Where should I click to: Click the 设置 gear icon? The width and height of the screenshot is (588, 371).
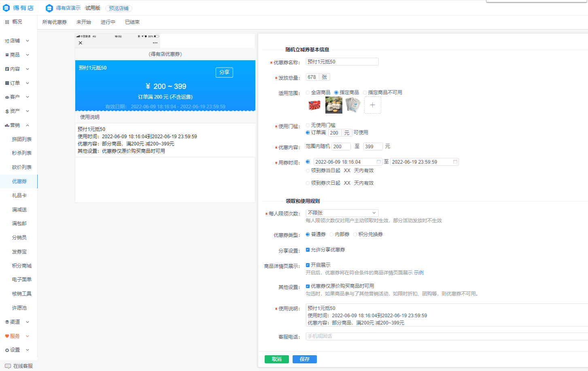(x=7, y=350)
